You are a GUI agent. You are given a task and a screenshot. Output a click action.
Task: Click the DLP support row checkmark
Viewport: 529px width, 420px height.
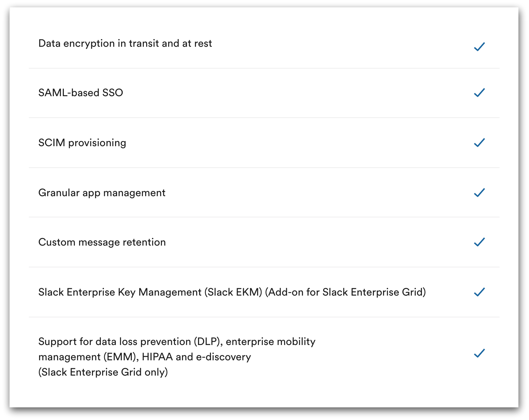pos(479,353)
